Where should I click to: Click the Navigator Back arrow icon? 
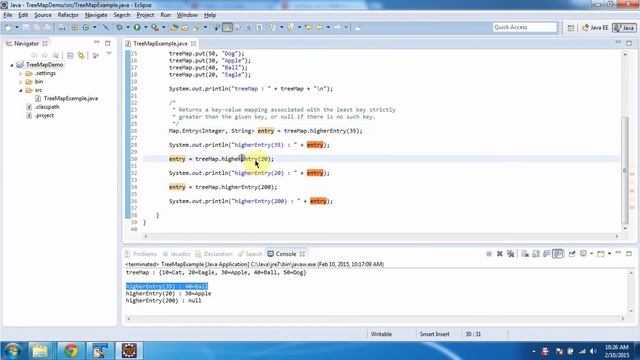pyautogui.click(x=34, y=55)
